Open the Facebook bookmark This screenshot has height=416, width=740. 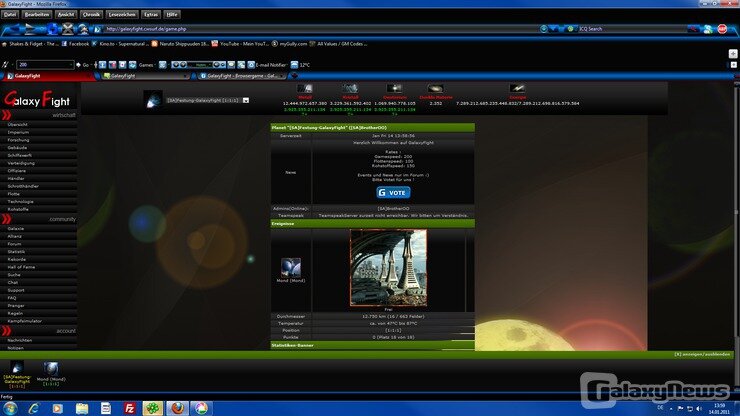[75, 44]
